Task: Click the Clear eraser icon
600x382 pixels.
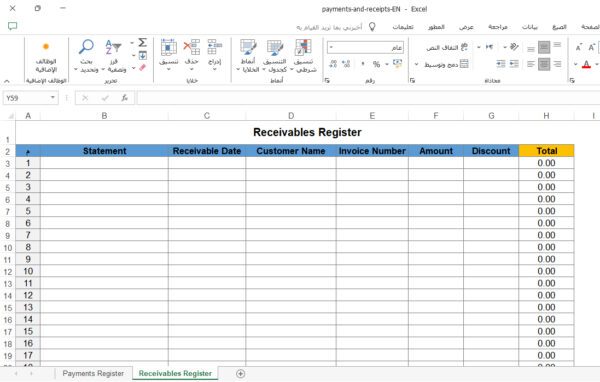Action: [142, 68]
